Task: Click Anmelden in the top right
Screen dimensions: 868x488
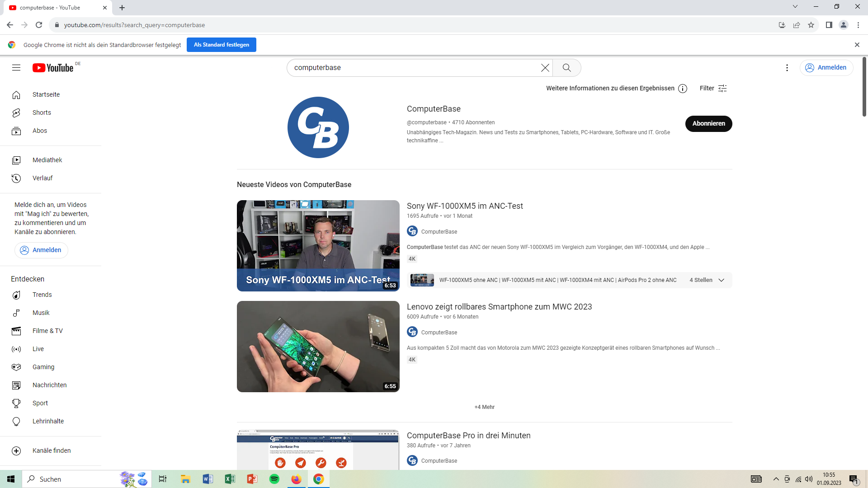Action: 826,68
